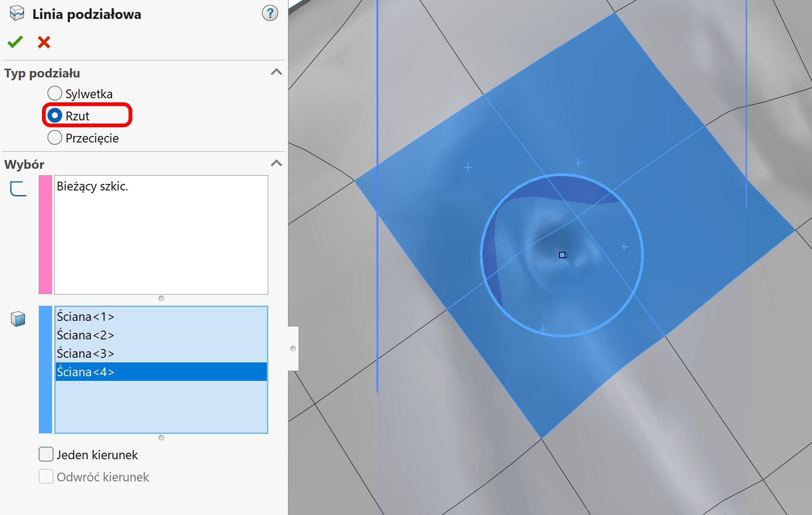Select the Sylwetka radio button
This screenshot has height=515, width=812.
click(55, 94)
